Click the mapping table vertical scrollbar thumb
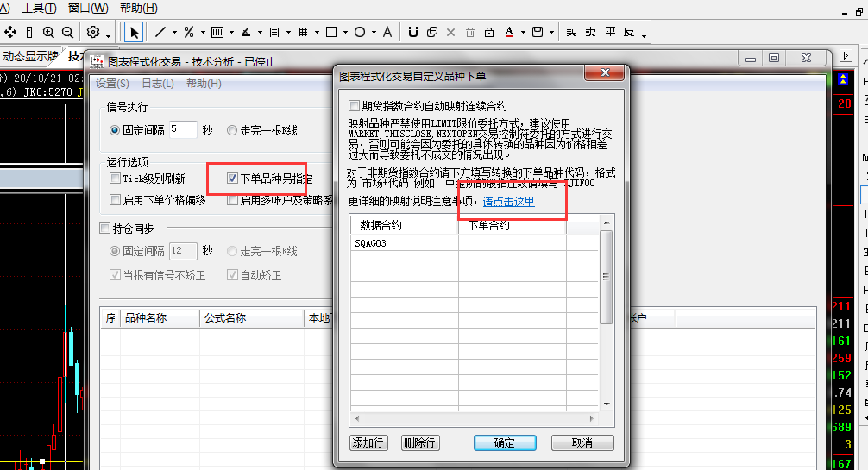868x470 pixels. (607, 277)
